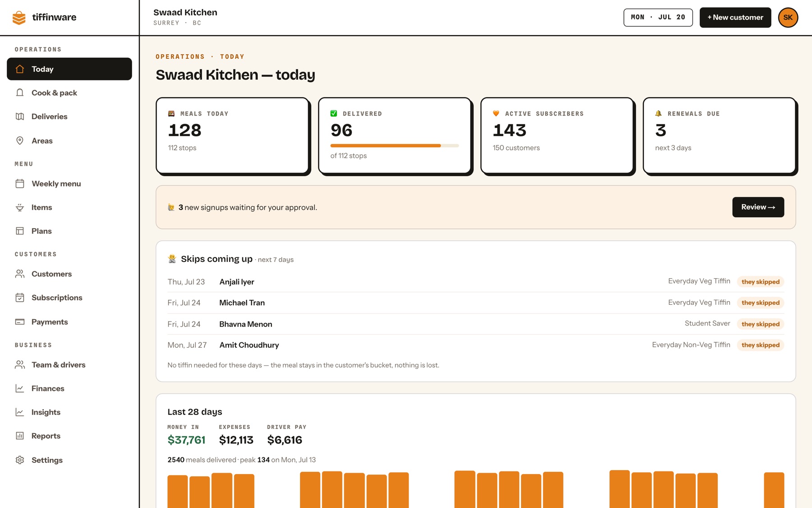Screen dimensions: 812x508
Task: Click the Areas pin icon
Action: [20, 141]
